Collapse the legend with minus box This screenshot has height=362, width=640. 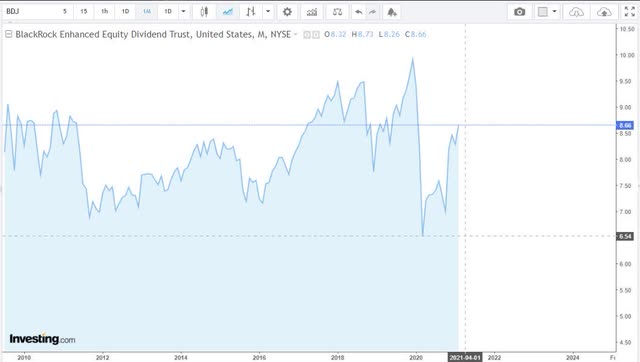[x=9, y=34]
